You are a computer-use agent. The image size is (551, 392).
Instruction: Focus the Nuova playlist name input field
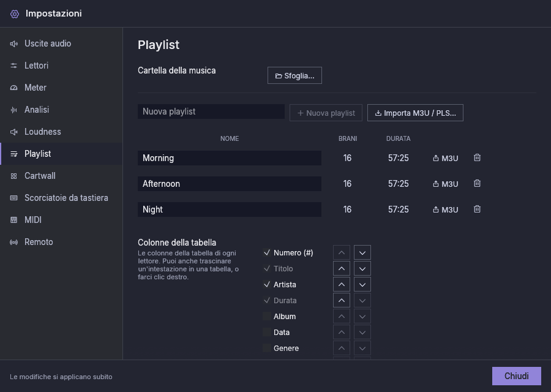pyautogui.click(x=211, y=111)
